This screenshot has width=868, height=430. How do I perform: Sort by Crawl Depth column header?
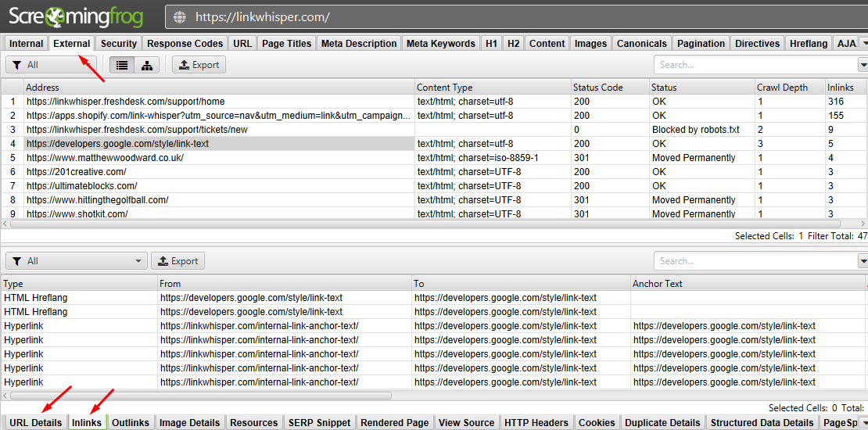point(790,88)
